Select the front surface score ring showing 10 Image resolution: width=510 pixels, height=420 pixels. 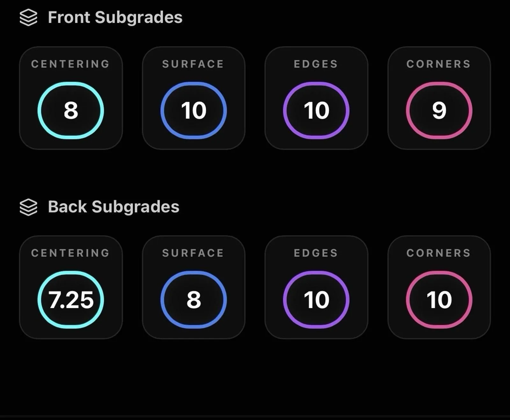[193, 110]
